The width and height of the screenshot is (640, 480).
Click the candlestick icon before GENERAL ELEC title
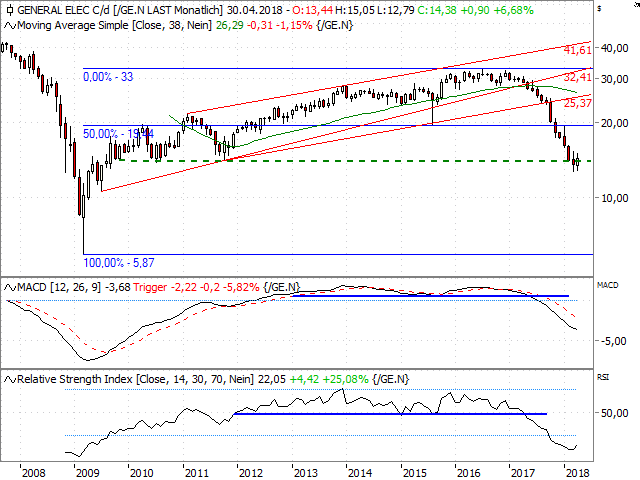(10, 10)
